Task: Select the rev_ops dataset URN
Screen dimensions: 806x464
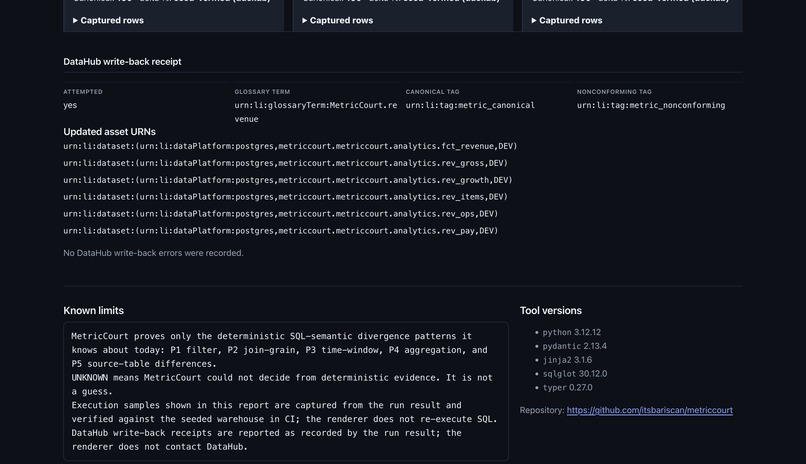Action: (x=281, y=214)
